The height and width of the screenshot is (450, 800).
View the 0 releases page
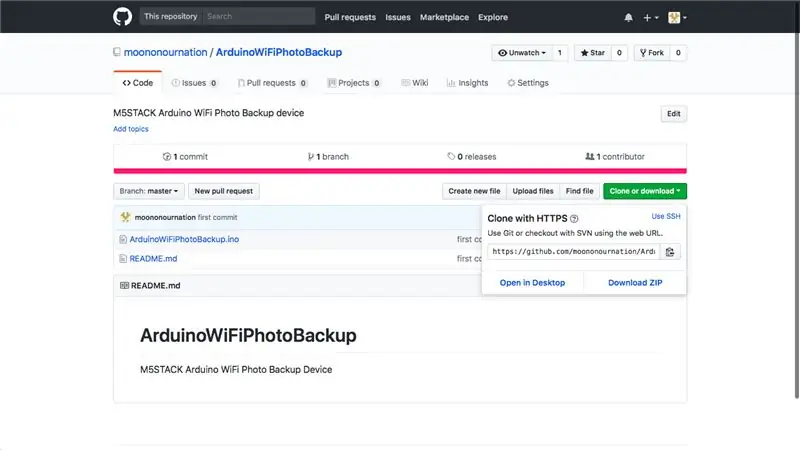click(472, 157)
